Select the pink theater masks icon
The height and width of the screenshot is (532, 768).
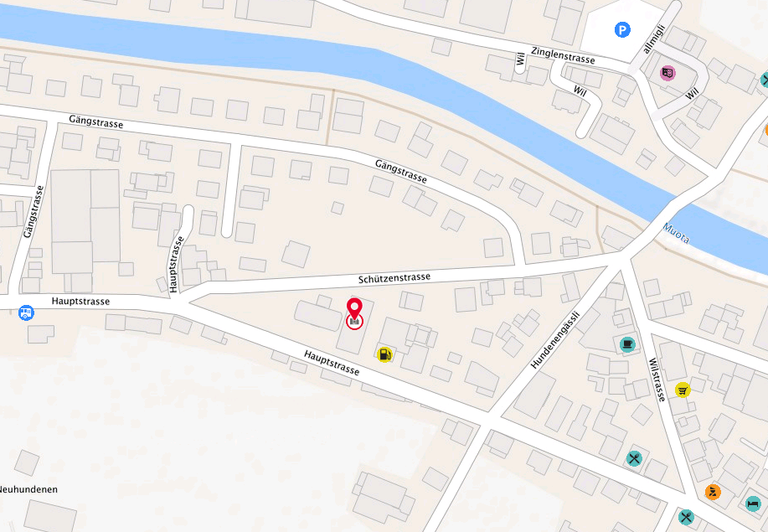click(x=667, y=73)
